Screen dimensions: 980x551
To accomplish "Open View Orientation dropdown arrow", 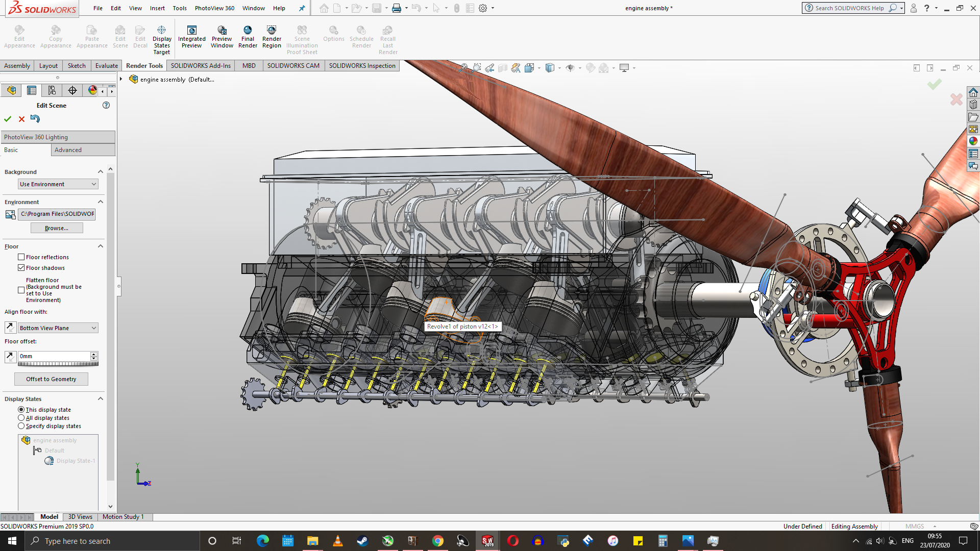I will [539, 68].
